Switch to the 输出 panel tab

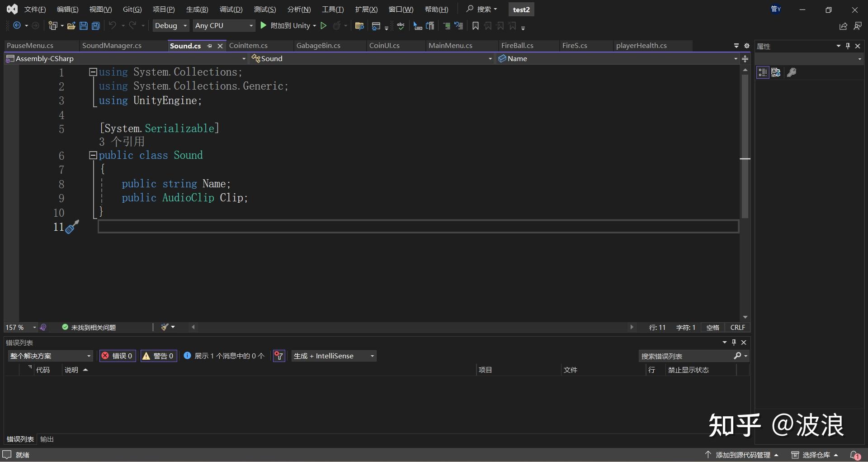coord(47,439)
